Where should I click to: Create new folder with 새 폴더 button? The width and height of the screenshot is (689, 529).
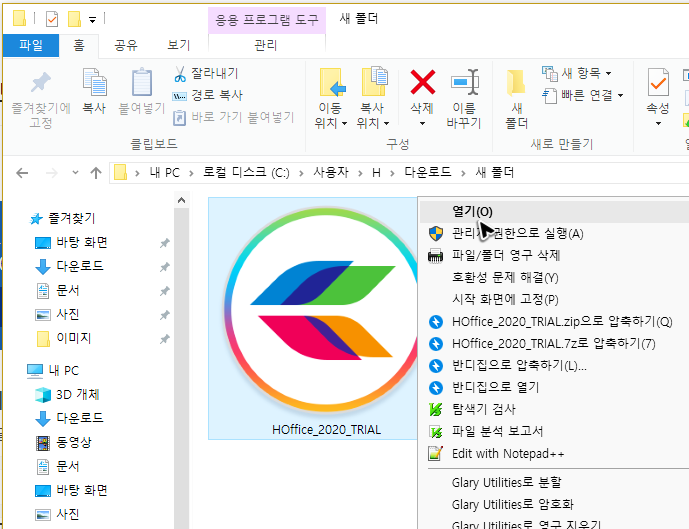click(x=516, y=99)
